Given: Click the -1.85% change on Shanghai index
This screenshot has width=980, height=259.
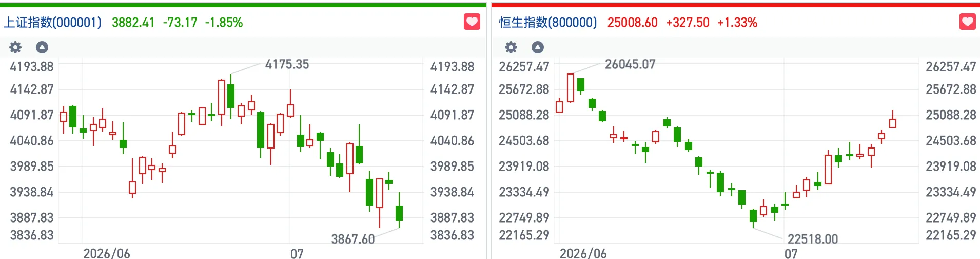Looking at the screenshot, I should (x=224, y=23).
